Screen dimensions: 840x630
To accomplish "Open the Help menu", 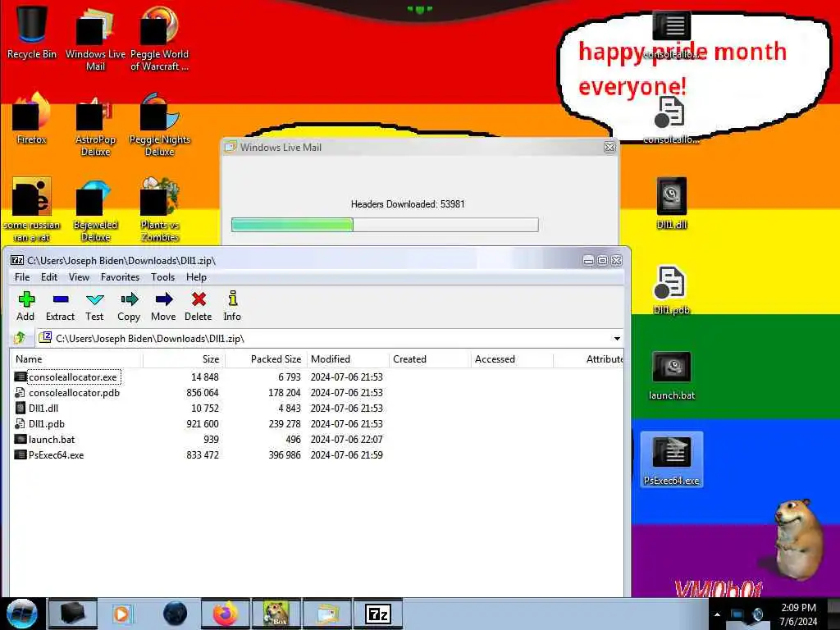I will pyautogui.click(x=196, y=277).
